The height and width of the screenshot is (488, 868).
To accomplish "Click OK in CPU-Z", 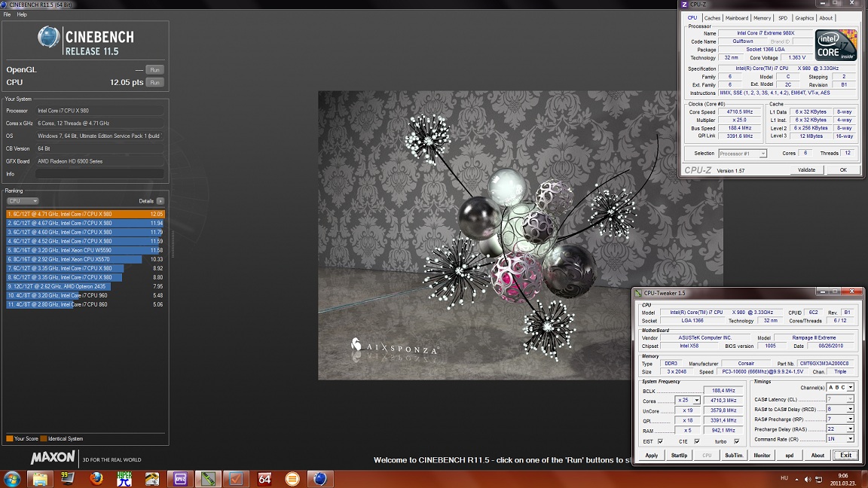I will 843,170.
